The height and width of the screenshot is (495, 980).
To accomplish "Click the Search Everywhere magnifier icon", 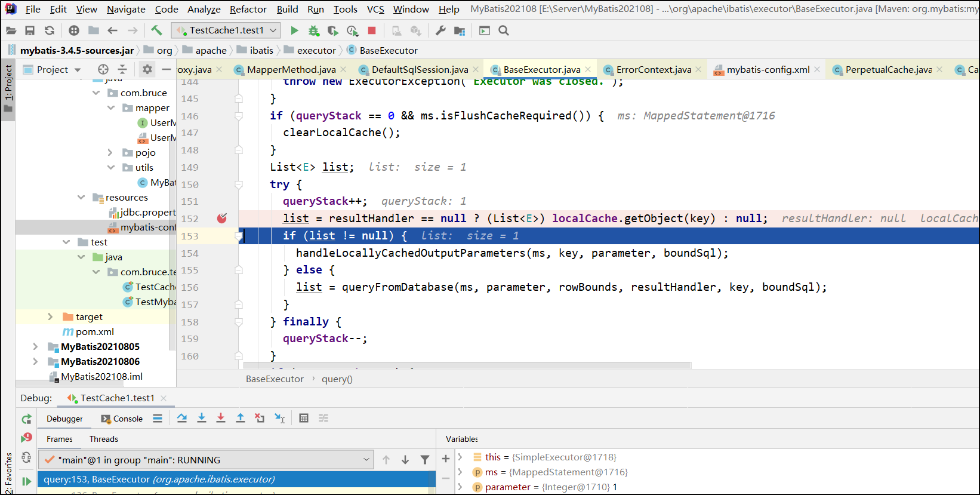I will pos(504,30).
